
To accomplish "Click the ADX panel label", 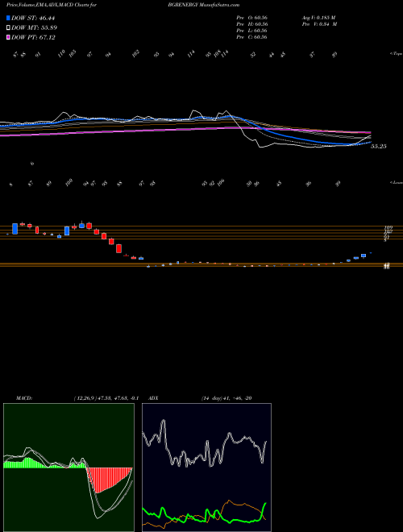I will click(153, 398).
